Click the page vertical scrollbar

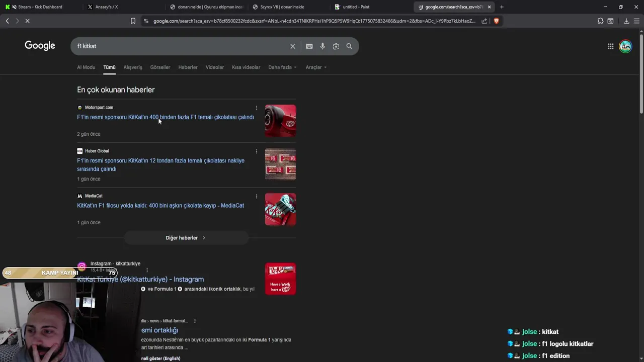[x=641, y=73]
